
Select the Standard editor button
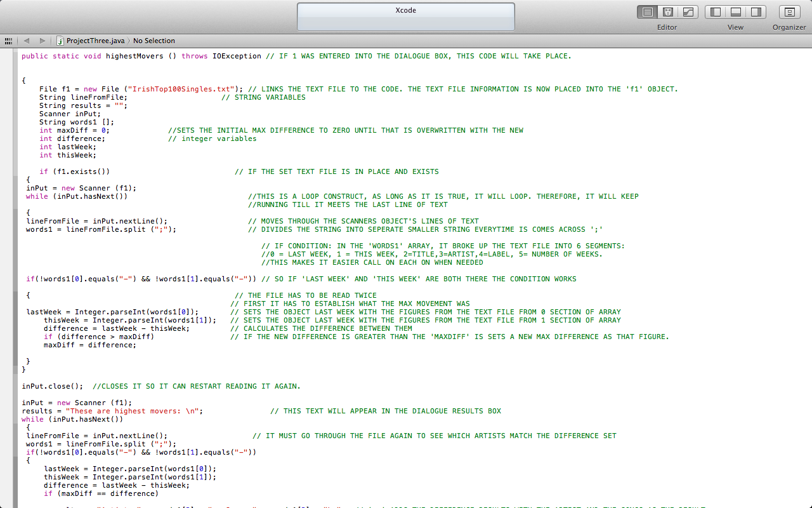click(647, 12)
